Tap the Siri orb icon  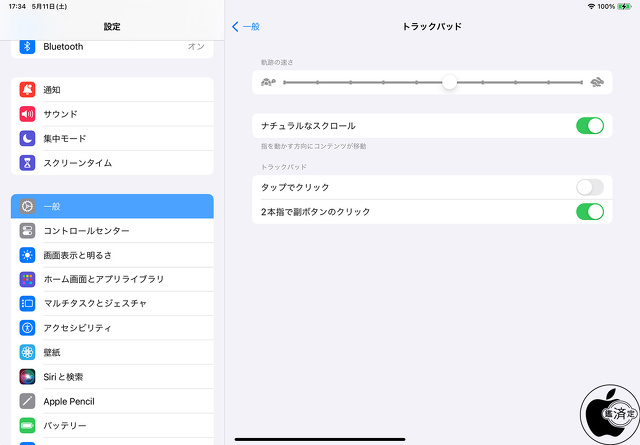click(x=27, y=377)
